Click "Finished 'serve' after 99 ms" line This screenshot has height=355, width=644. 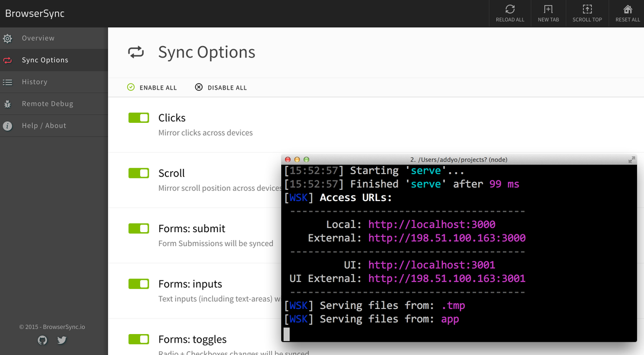coord(401,184)
